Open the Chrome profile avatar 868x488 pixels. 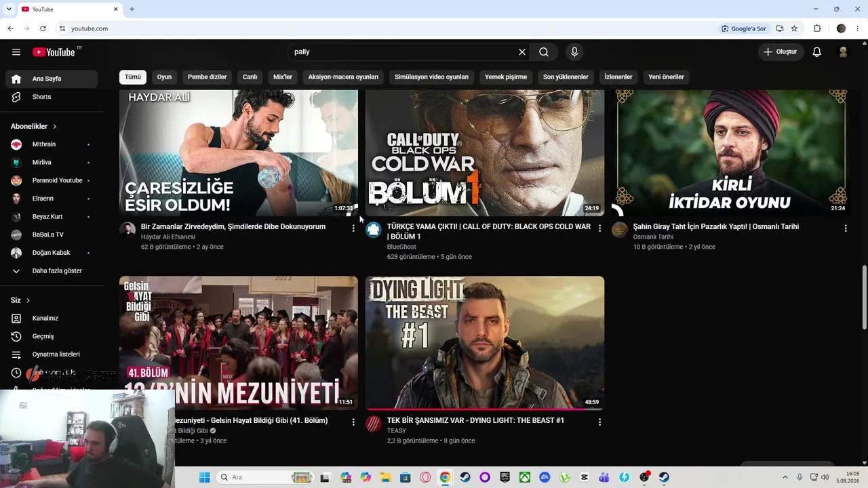tap(842, 28)
